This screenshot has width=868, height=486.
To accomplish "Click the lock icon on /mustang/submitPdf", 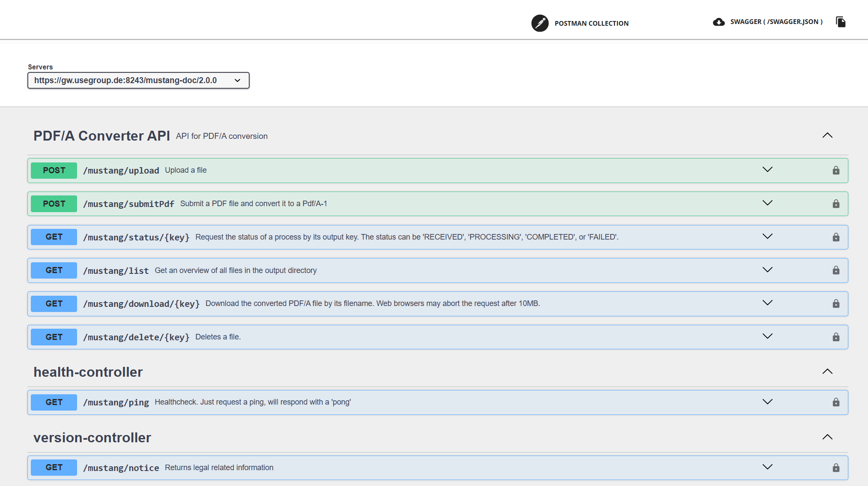I will coord(835,204).
